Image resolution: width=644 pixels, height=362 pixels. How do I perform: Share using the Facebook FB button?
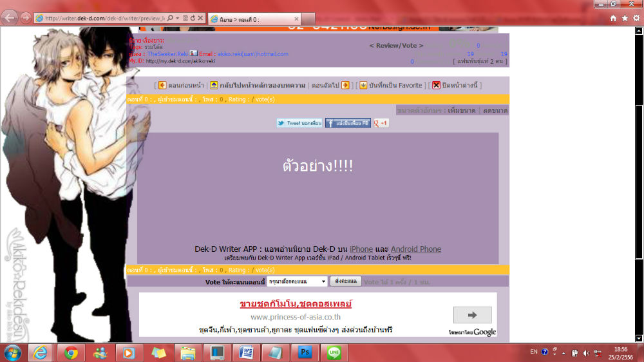[x=348, y=123]
